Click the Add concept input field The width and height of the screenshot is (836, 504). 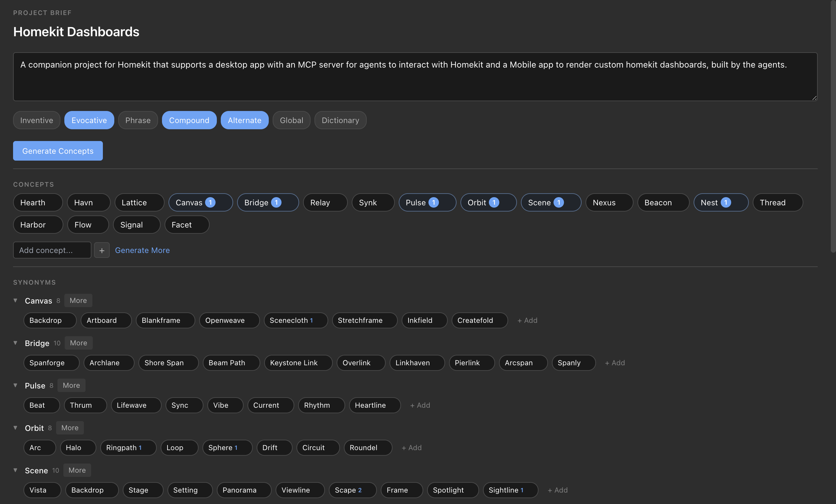coord(52,250)
